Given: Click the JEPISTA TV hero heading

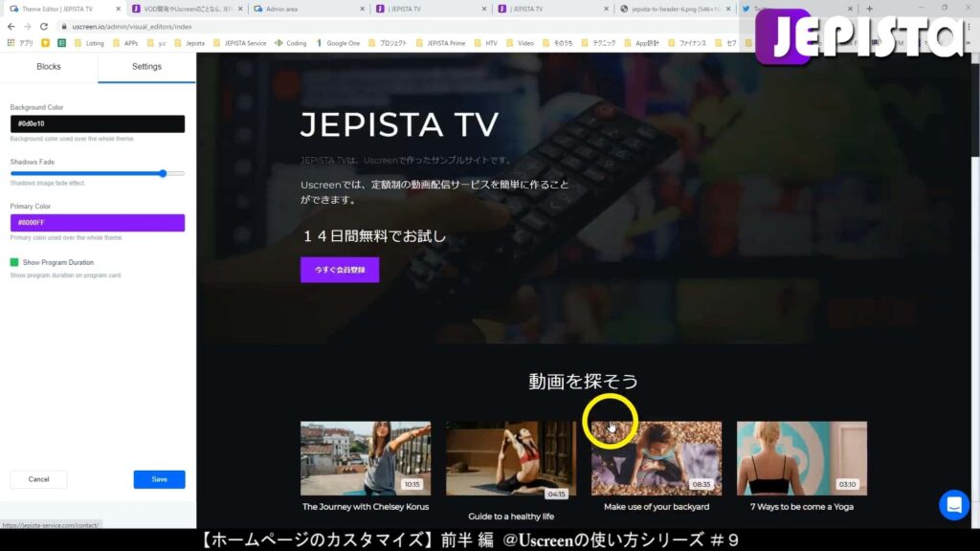Looking at the screenshot, I should [x=399, y=123].
